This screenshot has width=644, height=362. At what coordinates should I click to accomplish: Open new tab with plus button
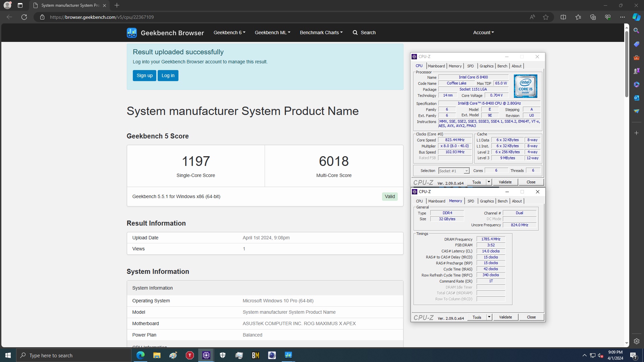tap(117, 5)
